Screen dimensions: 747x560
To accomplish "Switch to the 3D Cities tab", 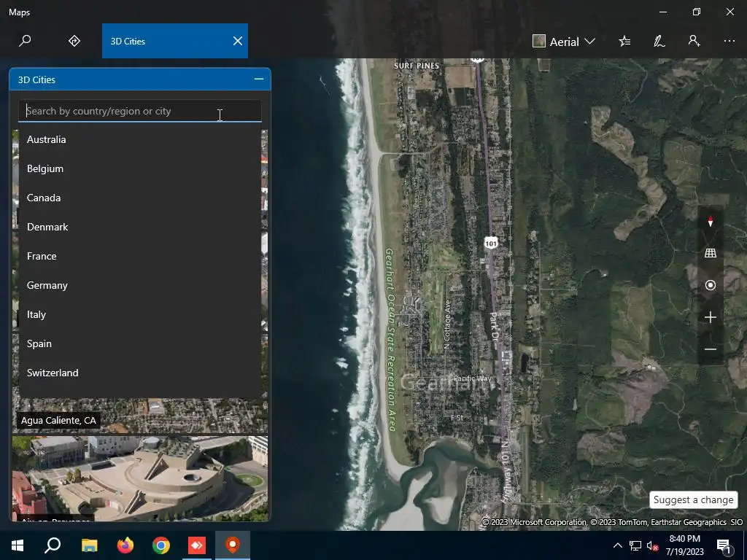I will (162, 41).
